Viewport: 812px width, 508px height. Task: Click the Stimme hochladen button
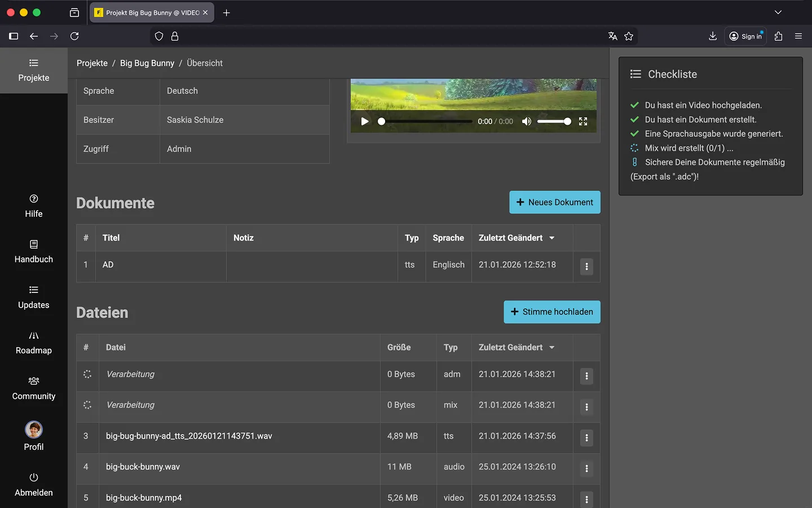tap(551, 312)
